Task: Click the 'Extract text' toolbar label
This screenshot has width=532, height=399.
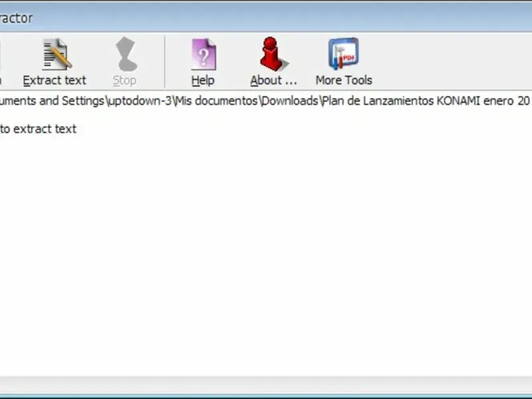Action: [x=55, y=80]
